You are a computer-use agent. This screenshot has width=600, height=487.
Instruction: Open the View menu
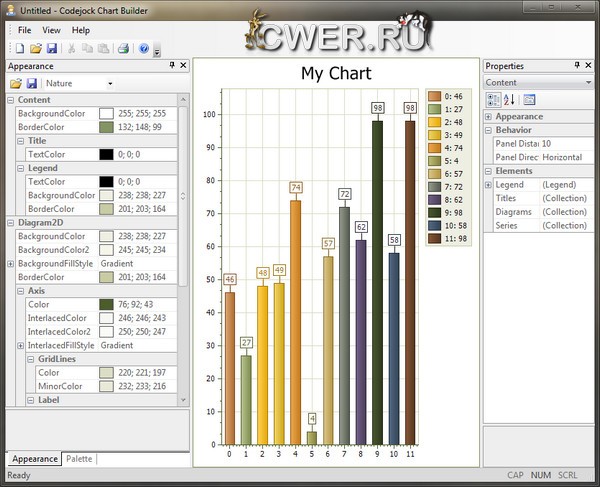(x=51, y=30)
